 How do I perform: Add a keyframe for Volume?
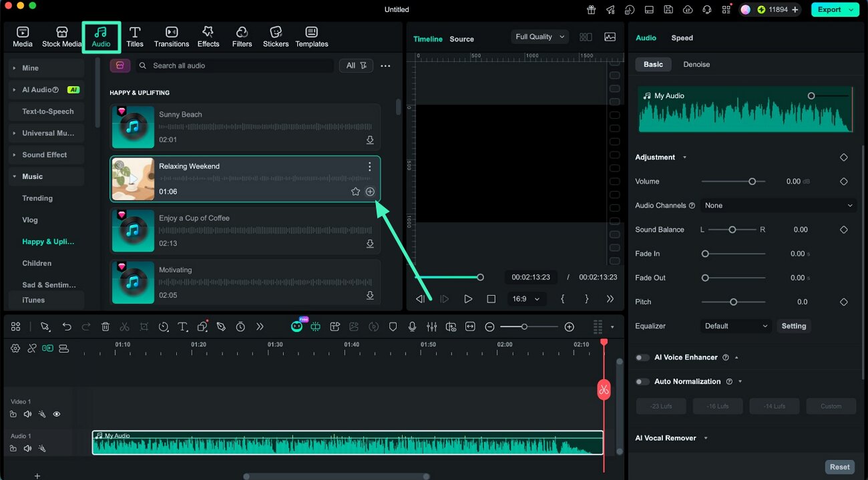coord(843,182)
